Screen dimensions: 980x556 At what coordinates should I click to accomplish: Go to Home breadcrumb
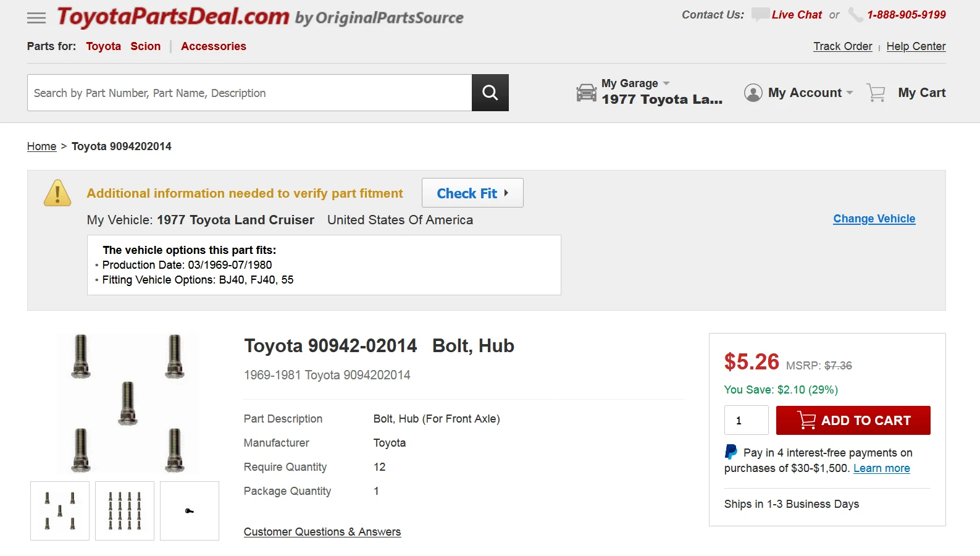[x=41, y=146]
